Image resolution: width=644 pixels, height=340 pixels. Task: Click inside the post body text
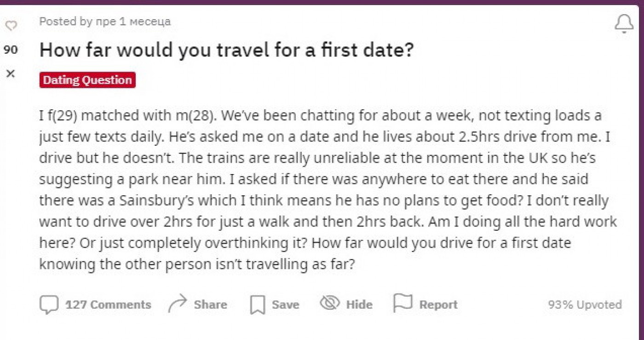click(x=322, y=189)
